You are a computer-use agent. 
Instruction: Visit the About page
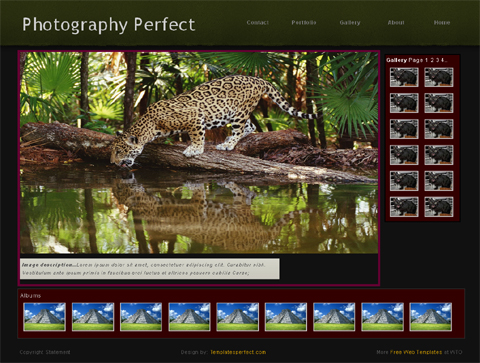click(396, 23)
